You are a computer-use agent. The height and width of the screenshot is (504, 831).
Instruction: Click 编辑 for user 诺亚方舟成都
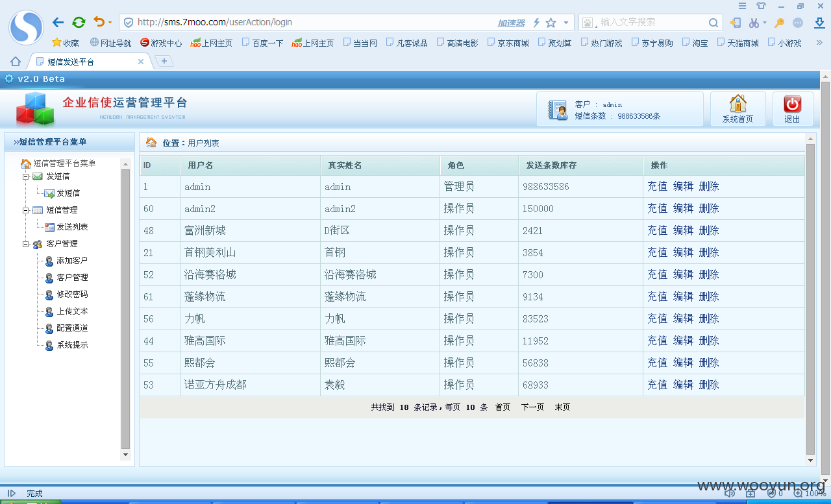tap(683, 385)
